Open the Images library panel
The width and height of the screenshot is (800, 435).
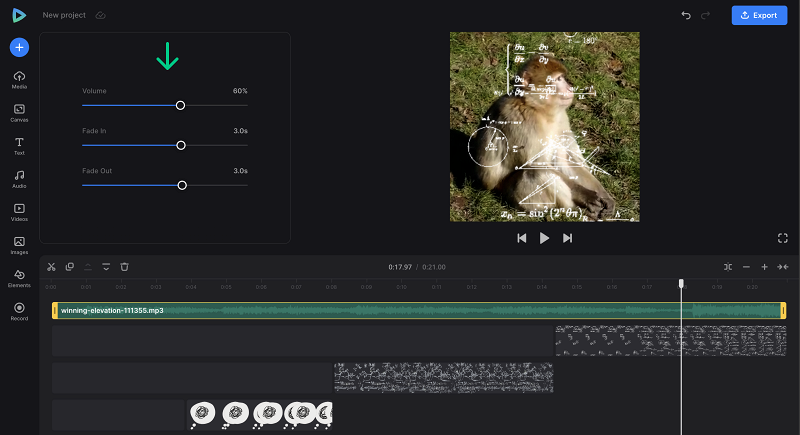[x=19, y=246]
